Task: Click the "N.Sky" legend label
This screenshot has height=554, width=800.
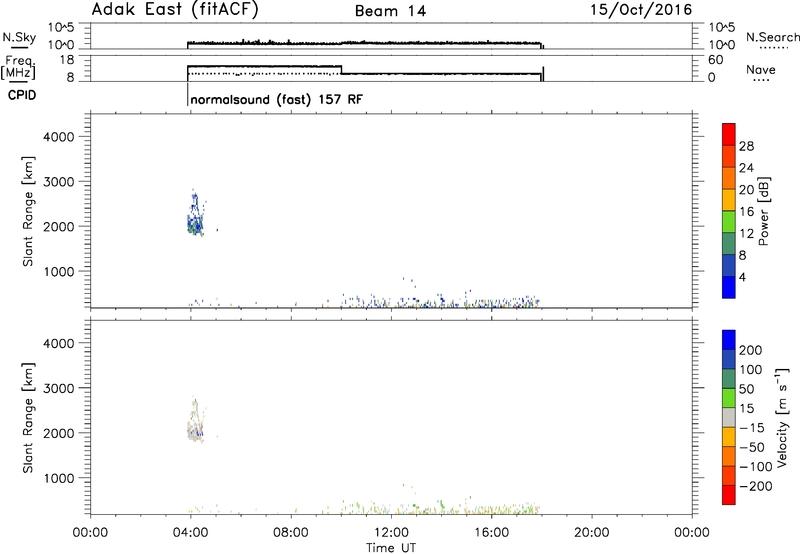Action: (19, 37)
